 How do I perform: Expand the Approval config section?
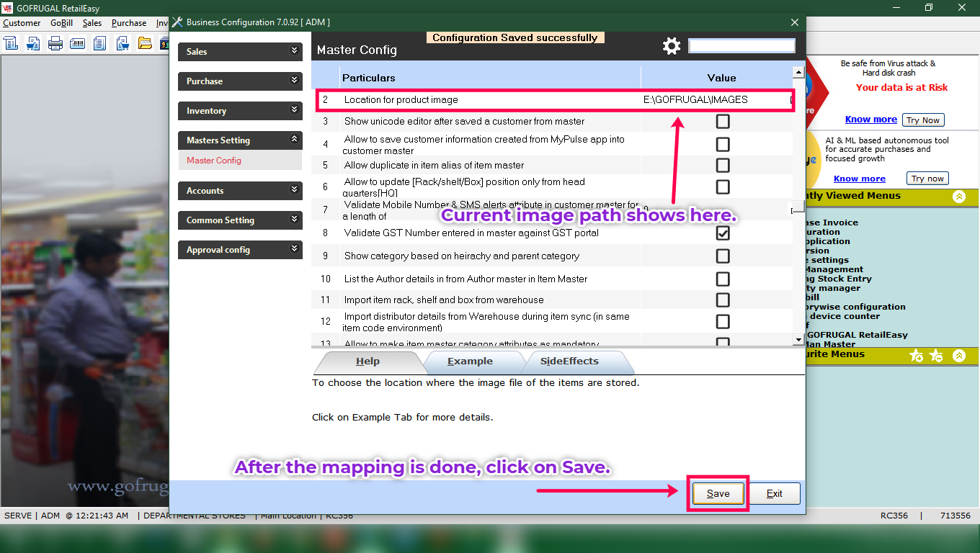coord(240,250)
